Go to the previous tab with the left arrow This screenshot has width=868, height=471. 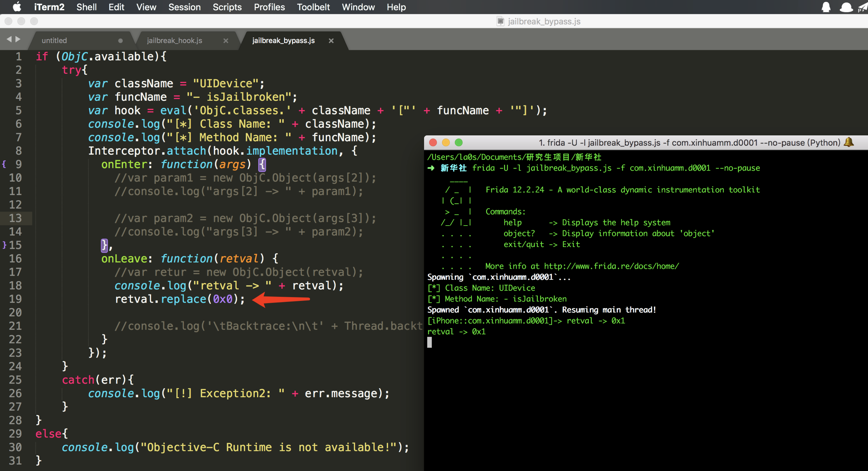pyautogui.click(x=9, y=39)
